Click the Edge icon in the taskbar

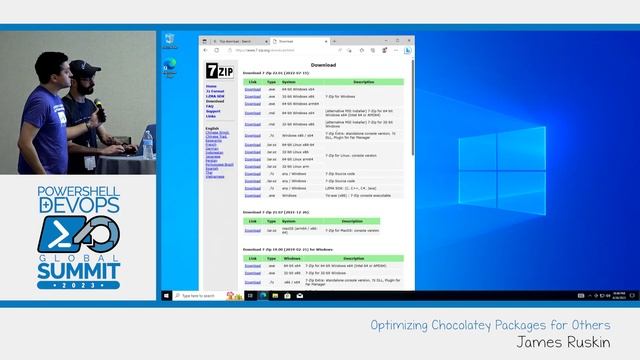coord(263,296)
